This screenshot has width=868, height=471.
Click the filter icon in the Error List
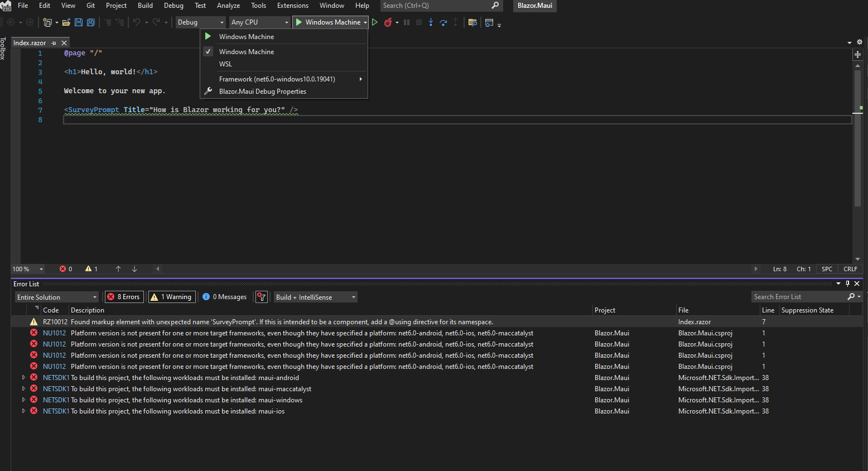(261, 296)
